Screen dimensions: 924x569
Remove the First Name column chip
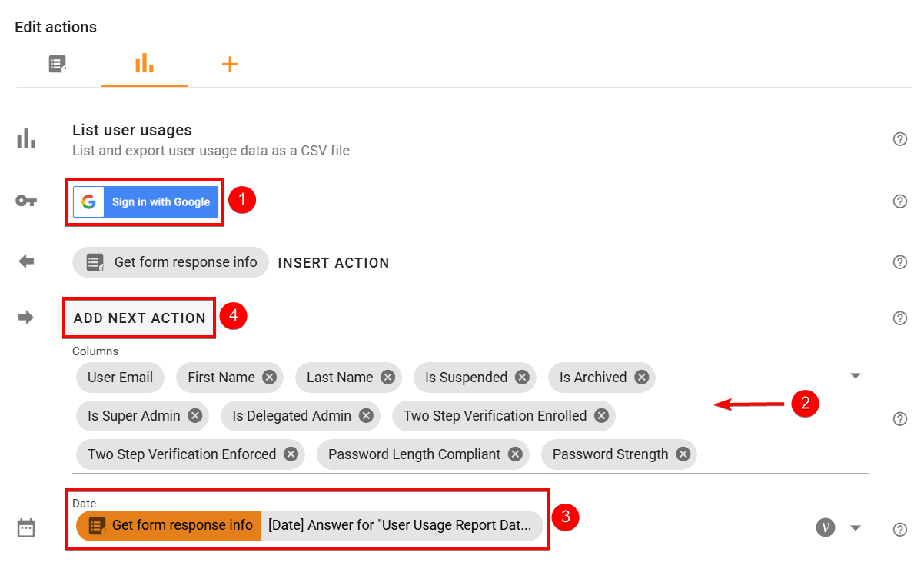click(268, 378)
